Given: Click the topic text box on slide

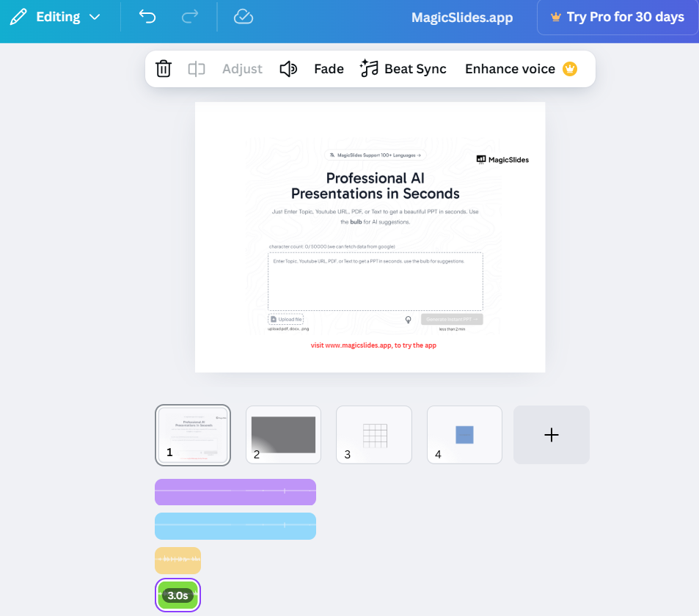Looking at the screenshot, I should pos(376,282).
